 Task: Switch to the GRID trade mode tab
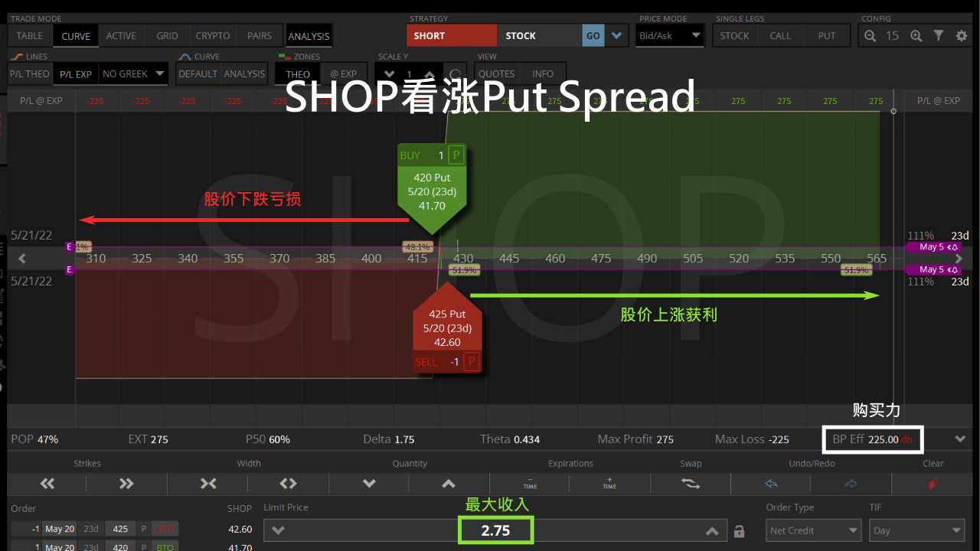pyautogui.click(x=167, y=35)
